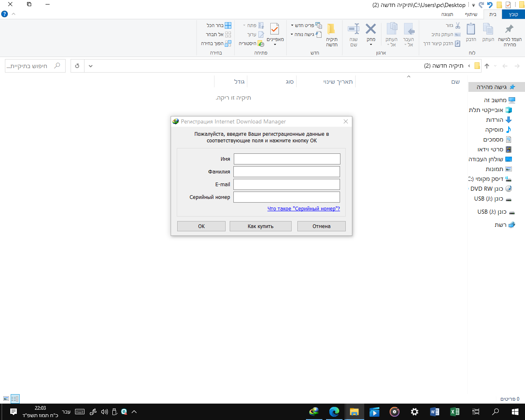This screenshot has width=525, height=420.
Task: Open Documents (מסמכים) in sidebar
Action: click(497, 139)
